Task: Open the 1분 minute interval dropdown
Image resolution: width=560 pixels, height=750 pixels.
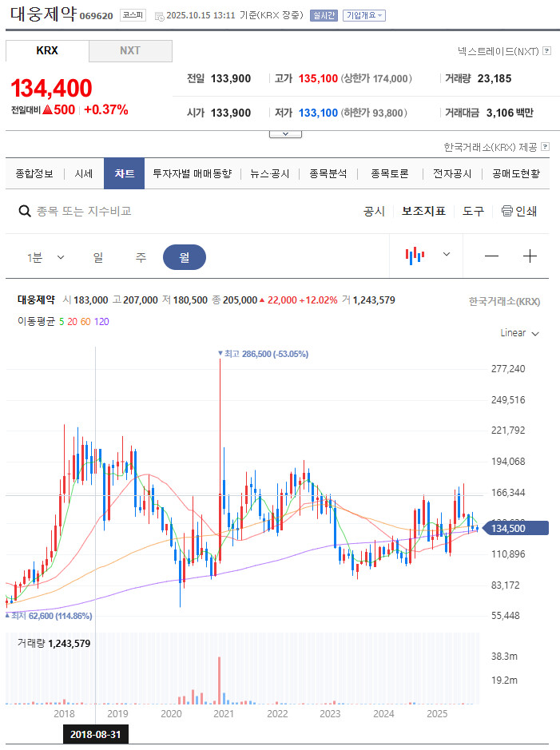Action: point(46,257)
